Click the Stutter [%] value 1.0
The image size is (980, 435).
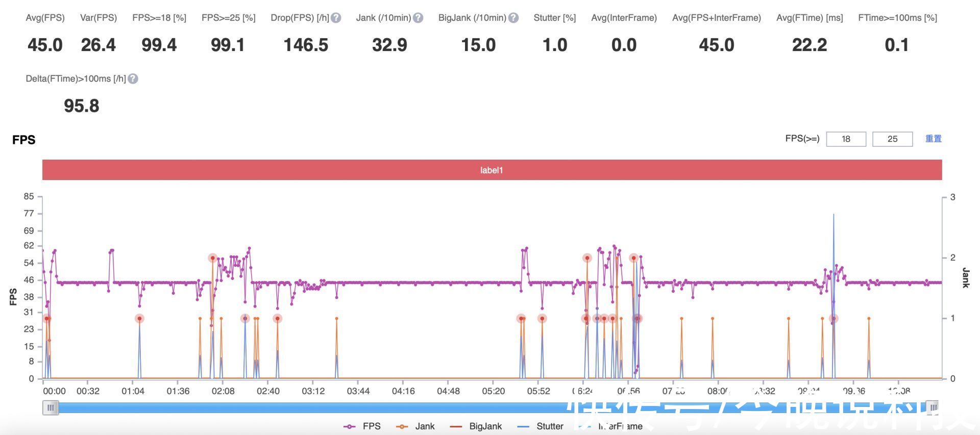click(x=555, y=45)
